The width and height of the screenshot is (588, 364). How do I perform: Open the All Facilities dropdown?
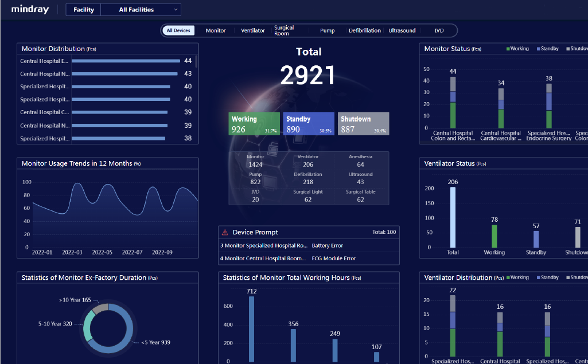[141, 9]
